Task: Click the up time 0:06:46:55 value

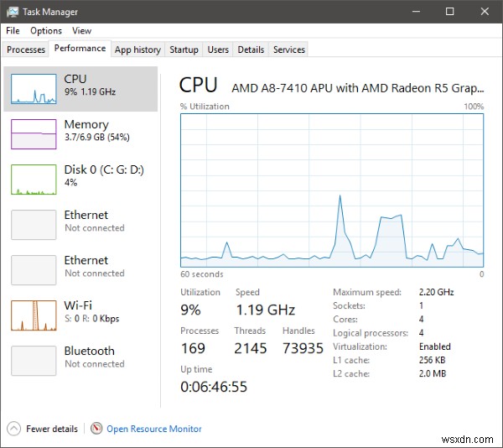Action: 214,387
